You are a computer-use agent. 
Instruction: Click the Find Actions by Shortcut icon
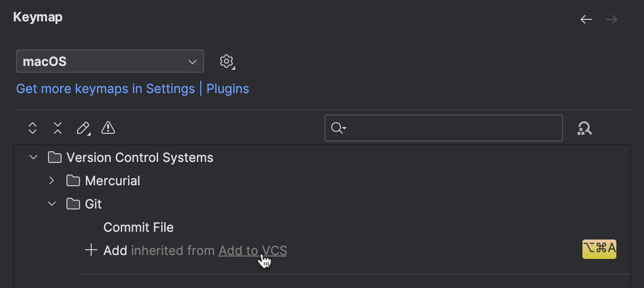point(585,128)
